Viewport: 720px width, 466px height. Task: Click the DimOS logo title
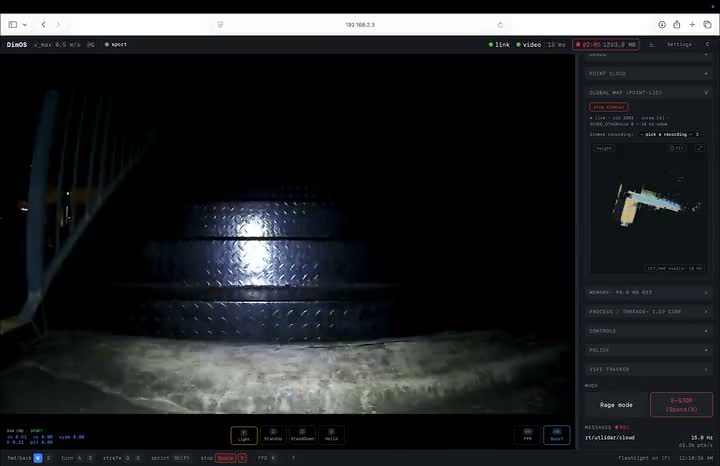click(17, 45)
